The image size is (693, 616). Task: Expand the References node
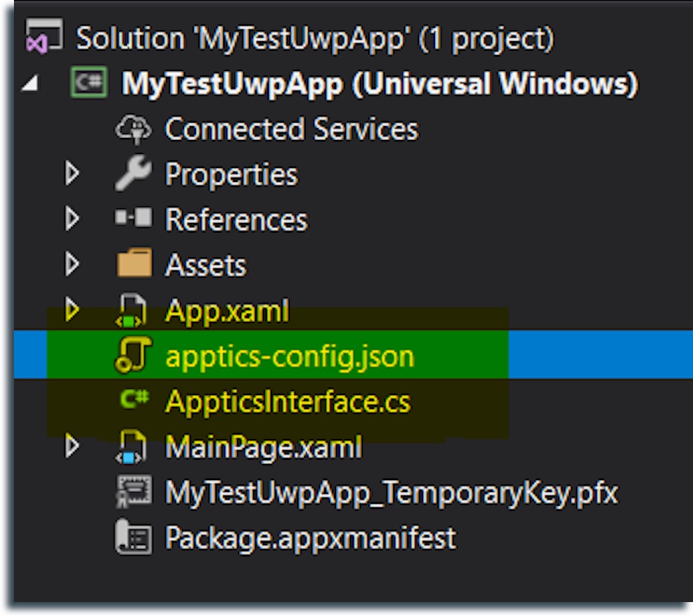coord(72,220)
